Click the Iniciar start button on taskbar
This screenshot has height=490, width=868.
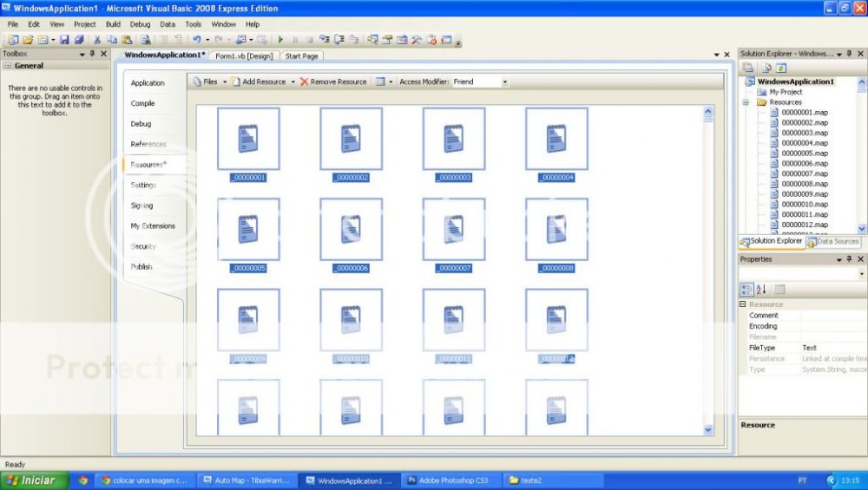point(35,480)
